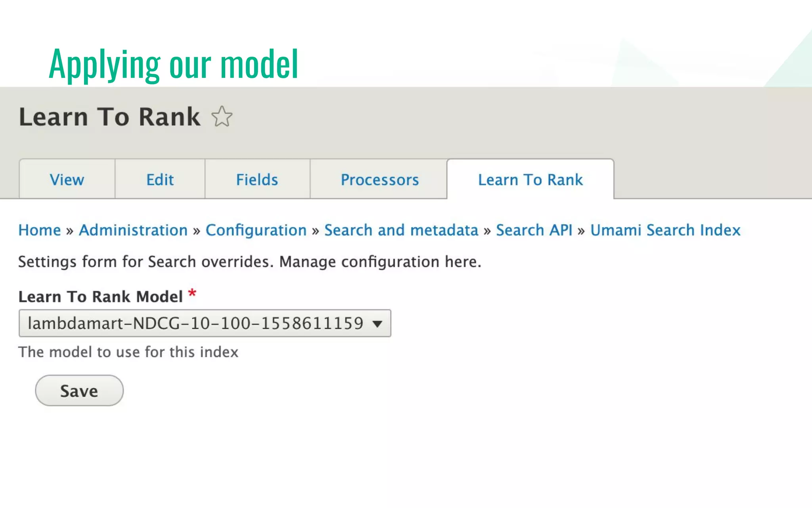The image size is (812, 508).
Task: Open the Edit tab
Action: coord(160,180)
